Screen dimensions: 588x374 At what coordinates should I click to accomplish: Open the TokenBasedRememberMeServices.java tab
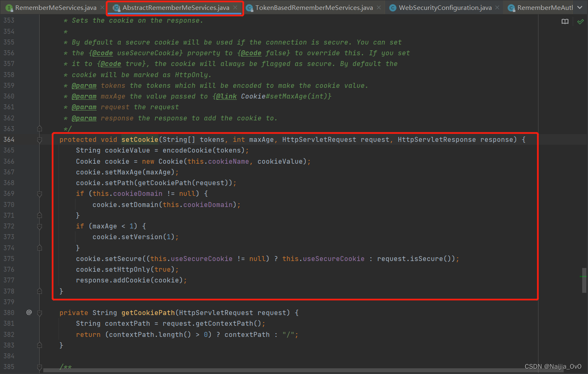point(314,8)
